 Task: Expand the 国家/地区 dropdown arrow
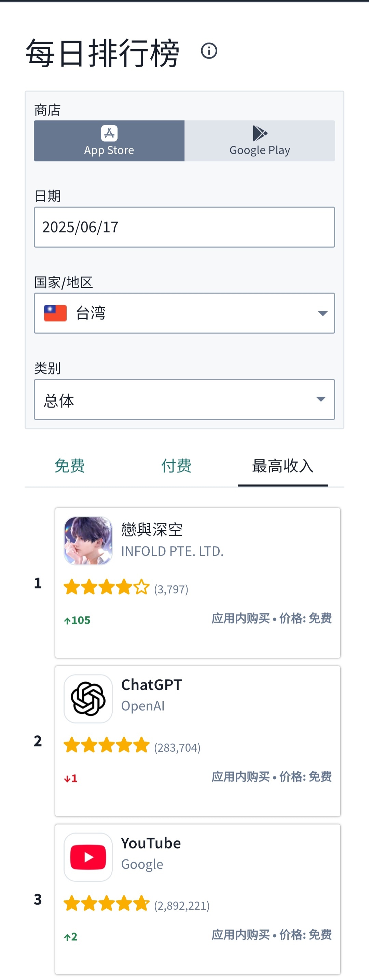click(323, 313)
